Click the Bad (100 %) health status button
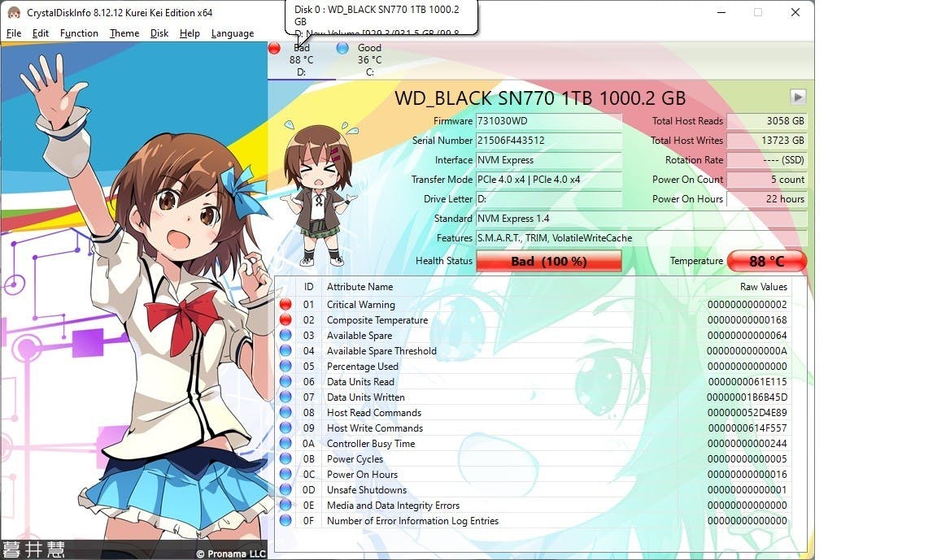The image size is (937, 560). [x=549, y=261]
